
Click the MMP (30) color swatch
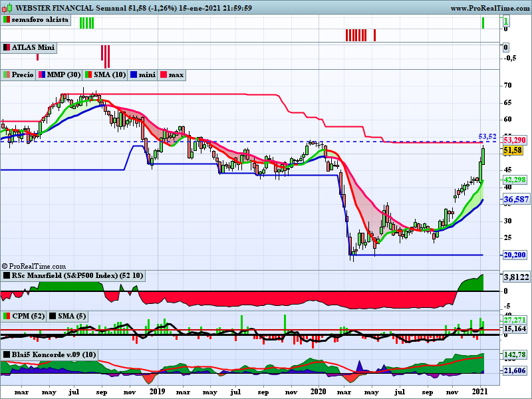point(42,74)
